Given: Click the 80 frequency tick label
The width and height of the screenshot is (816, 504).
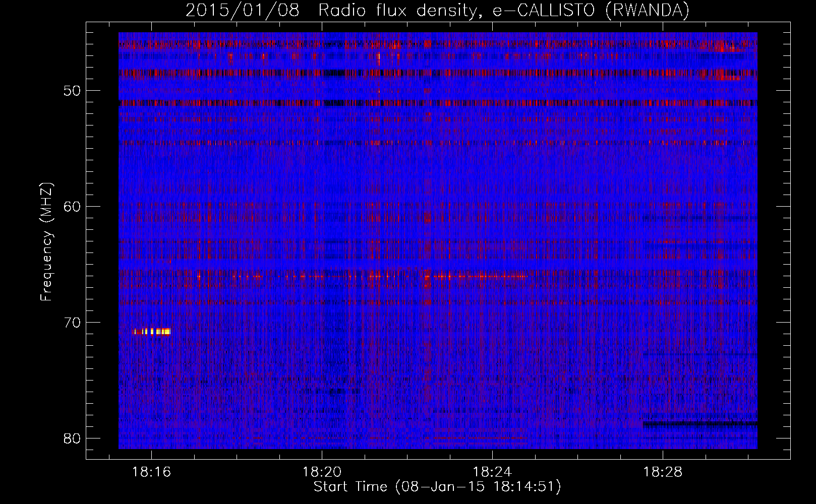Looking at the screenshot, I should click(x=72, y=438).
